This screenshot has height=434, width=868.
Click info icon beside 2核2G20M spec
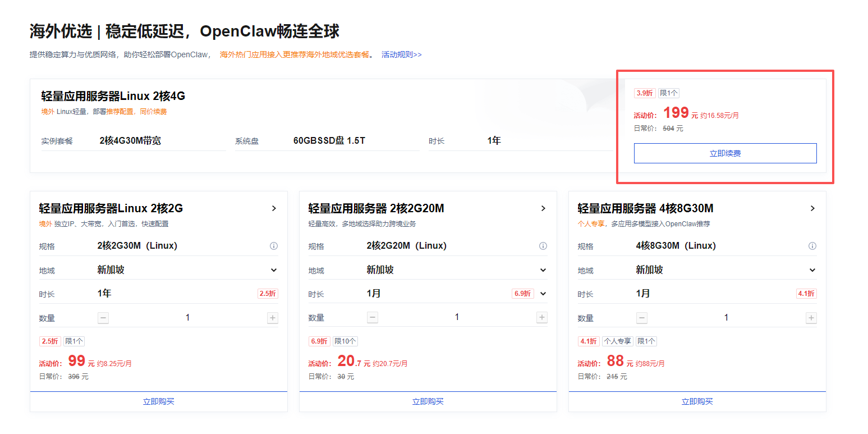[543, 246]
